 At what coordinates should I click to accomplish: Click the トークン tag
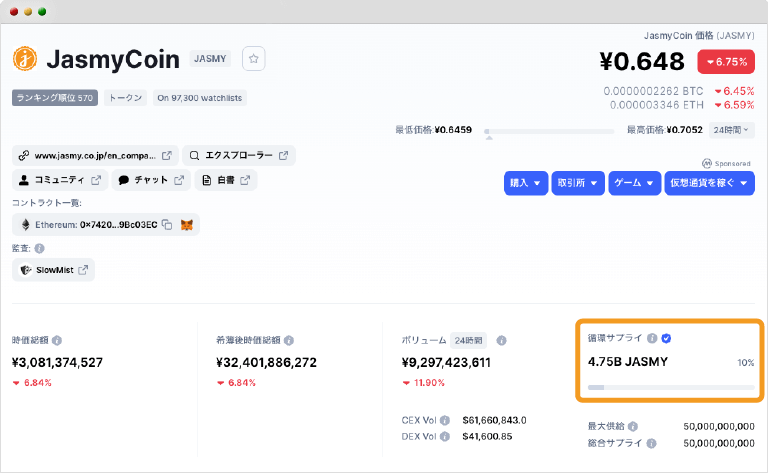click(x=125, y=98)
